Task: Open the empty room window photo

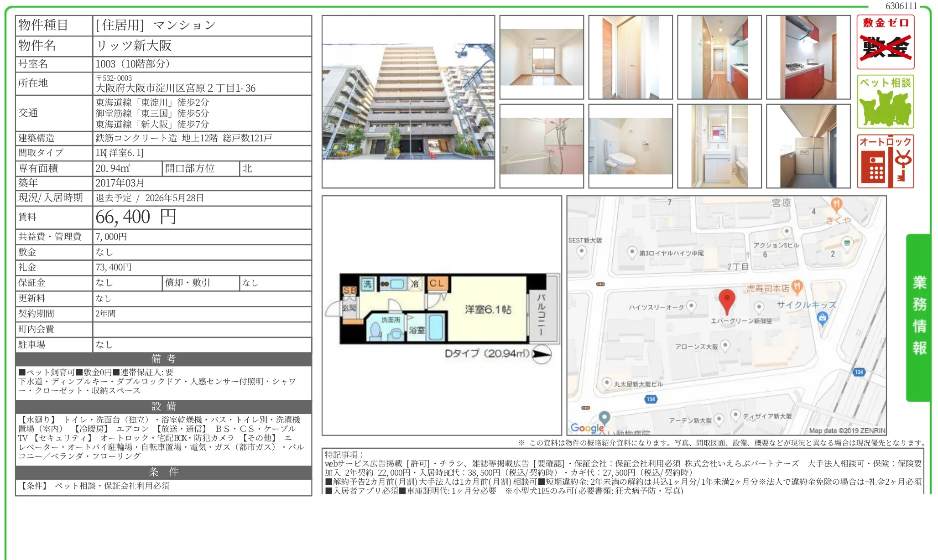Action: (x=542, y=57)
